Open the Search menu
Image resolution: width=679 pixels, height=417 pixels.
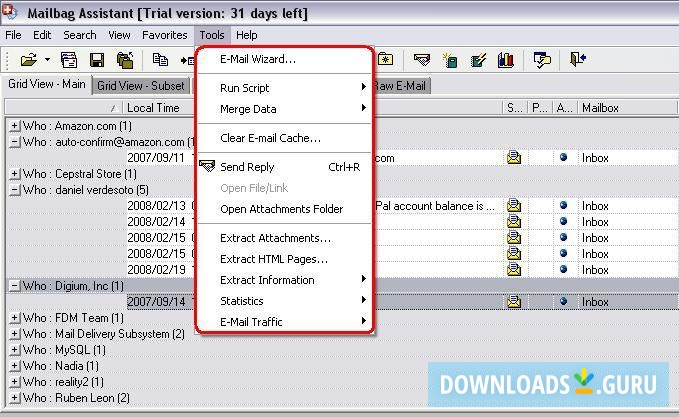coord(80,35)
